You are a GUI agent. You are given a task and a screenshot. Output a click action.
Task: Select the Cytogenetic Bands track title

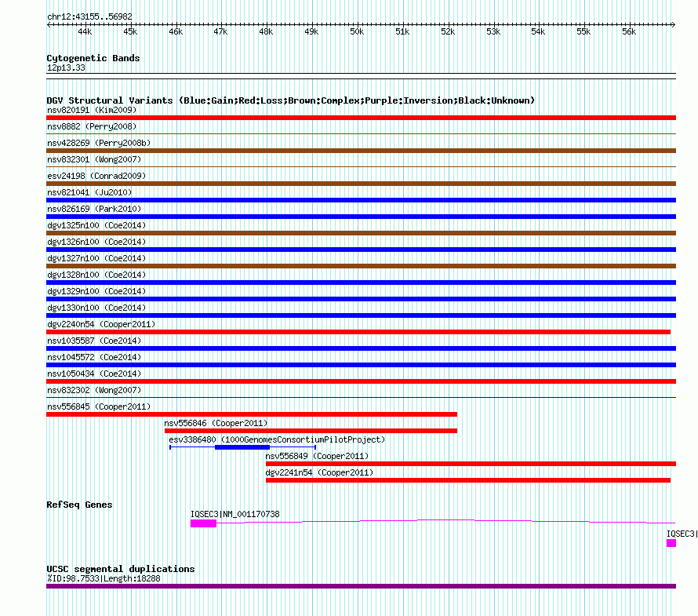pyautogui.click(x=93, y=58)
